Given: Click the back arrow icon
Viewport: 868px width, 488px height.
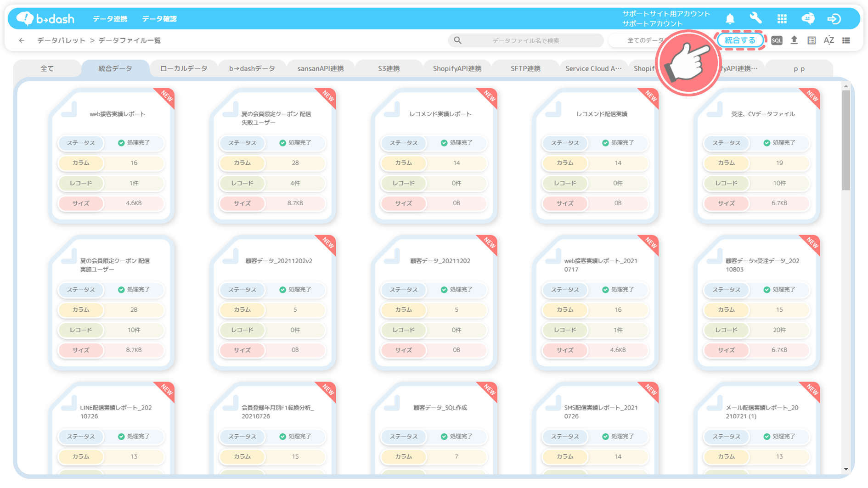Looking at the screenshot, I should pos(22,40).
